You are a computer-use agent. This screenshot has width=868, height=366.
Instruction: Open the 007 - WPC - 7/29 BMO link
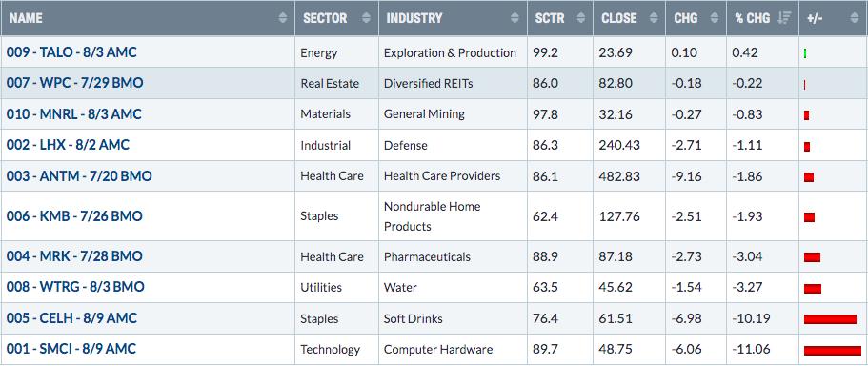coord(74,83)
